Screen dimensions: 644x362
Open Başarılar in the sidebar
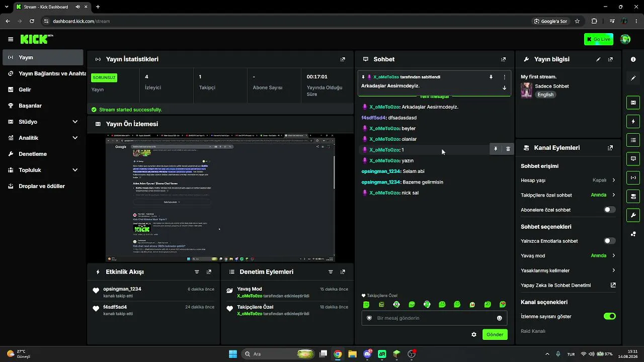tap(43, 106)
